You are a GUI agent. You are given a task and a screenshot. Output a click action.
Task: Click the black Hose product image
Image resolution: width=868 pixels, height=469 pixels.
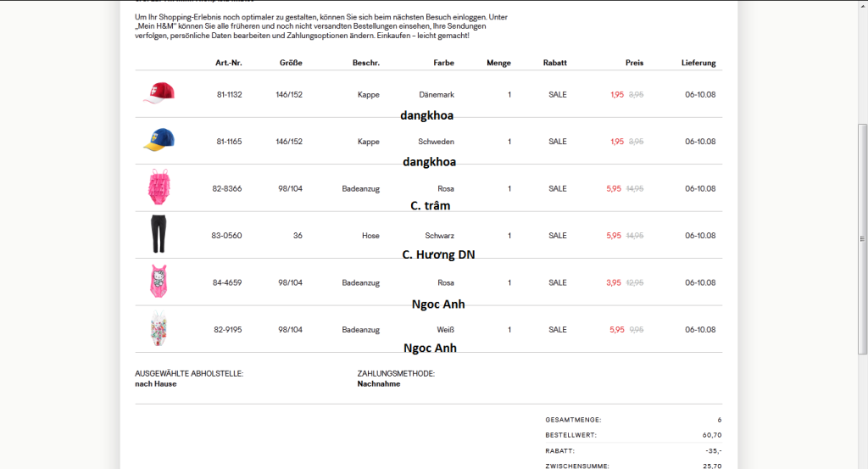158,234
